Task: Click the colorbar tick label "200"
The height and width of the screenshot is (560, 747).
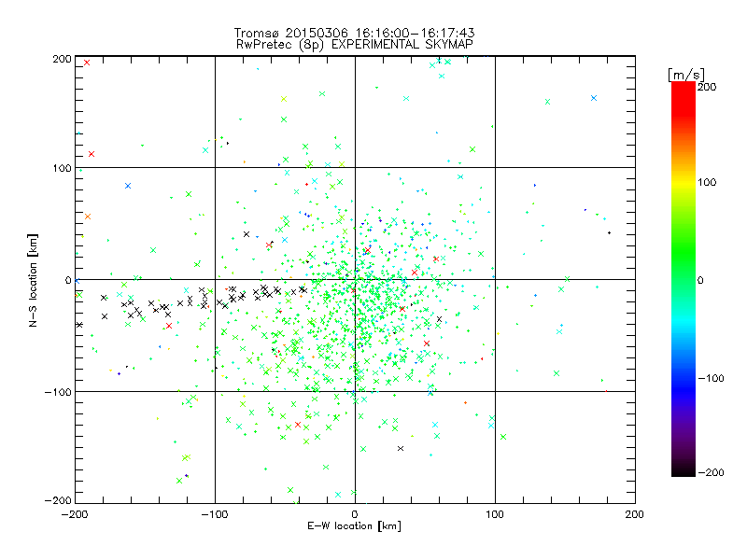Action: (x=707, y=87)
